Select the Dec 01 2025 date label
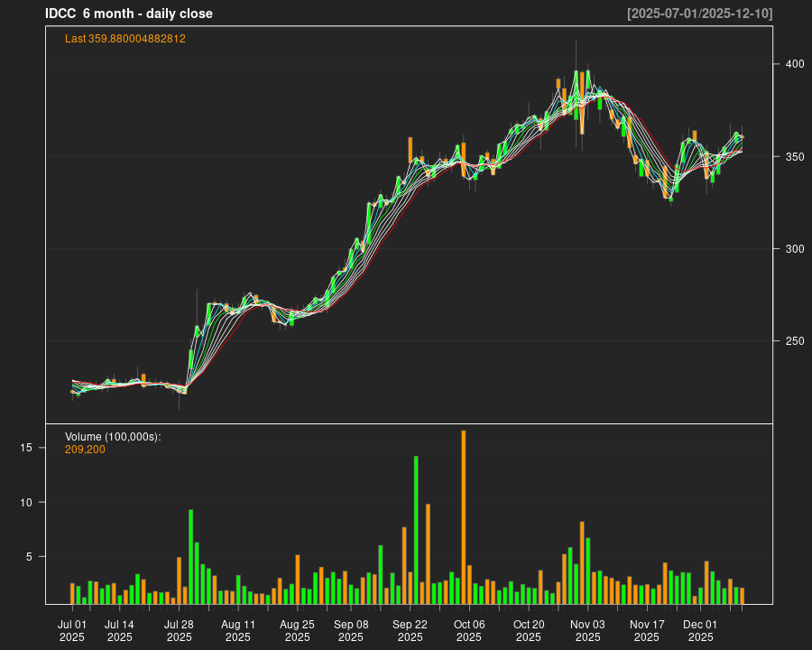The image size is (812, 650). coord(700,630)
